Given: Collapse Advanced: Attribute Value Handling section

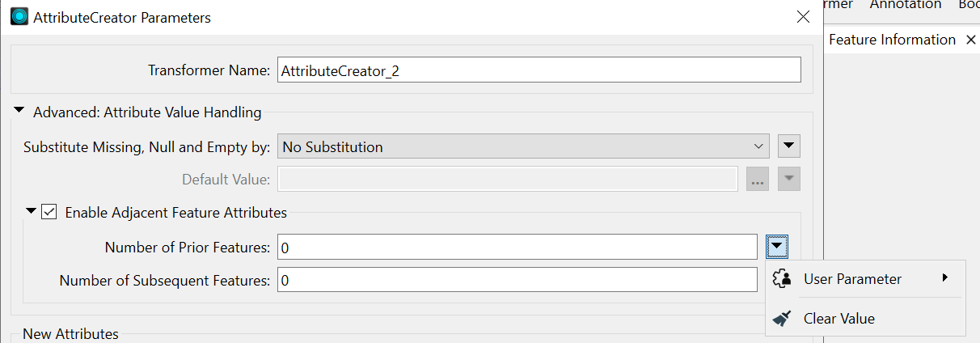Looking at the screenshot, I should click(x=19, y=112).
